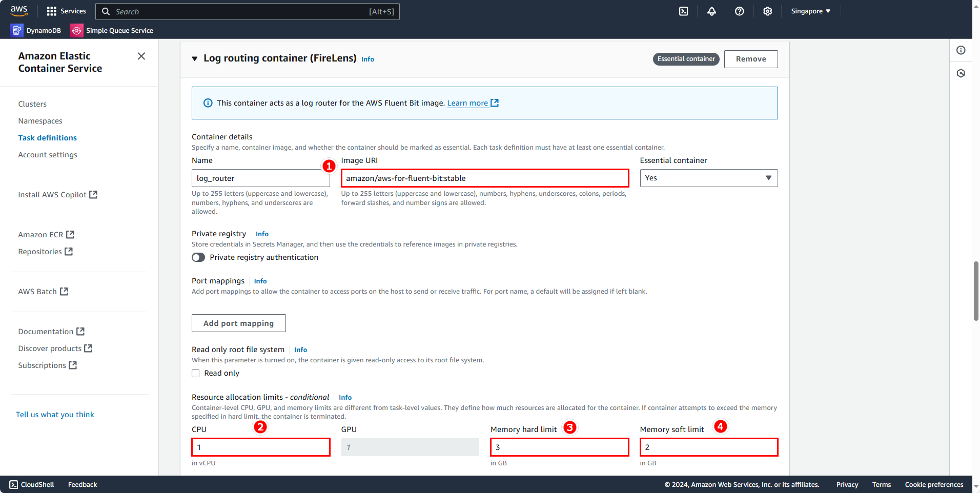Go to Namespaces in the sidebar
The height and width of the screenshot is (493, 980).
click(40, 121)
